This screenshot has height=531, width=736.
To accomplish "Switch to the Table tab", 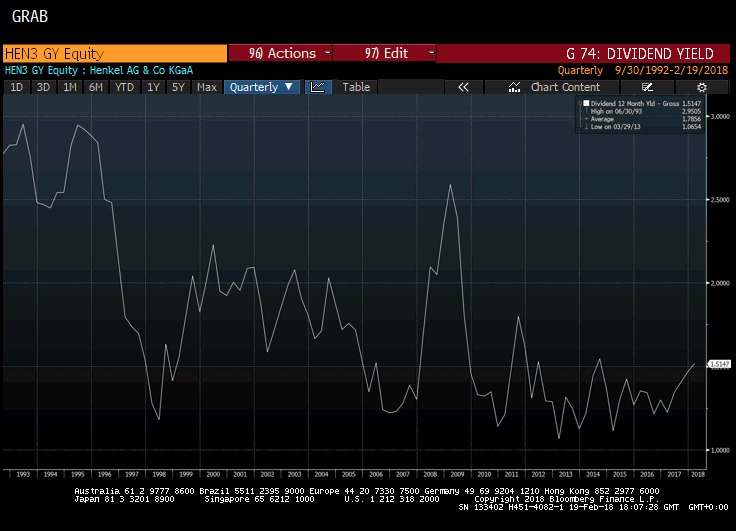I will click(356, 87).
